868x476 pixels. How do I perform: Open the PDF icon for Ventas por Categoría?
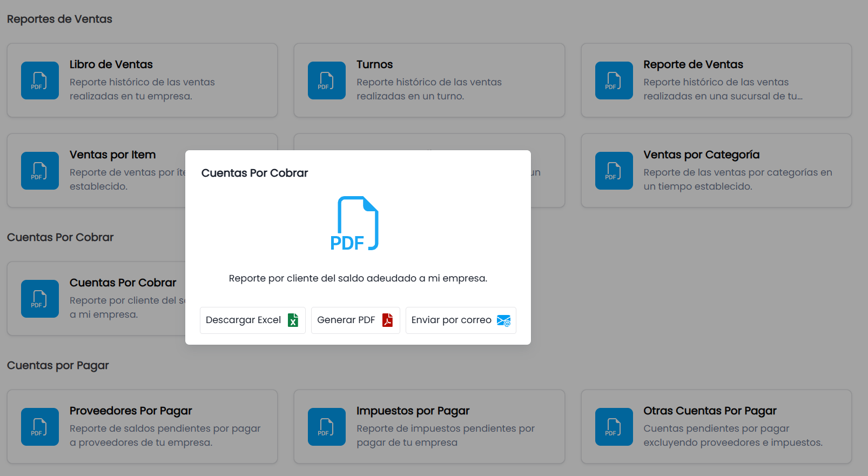(614, 171)
